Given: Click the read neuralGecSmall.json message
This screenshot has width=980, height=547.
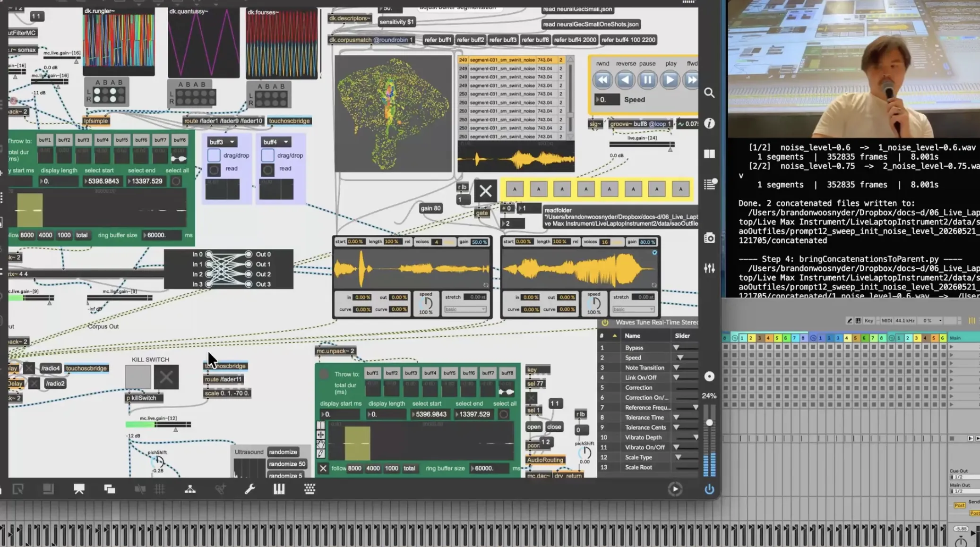Looking at the screenshot, I should pos(577,9).
